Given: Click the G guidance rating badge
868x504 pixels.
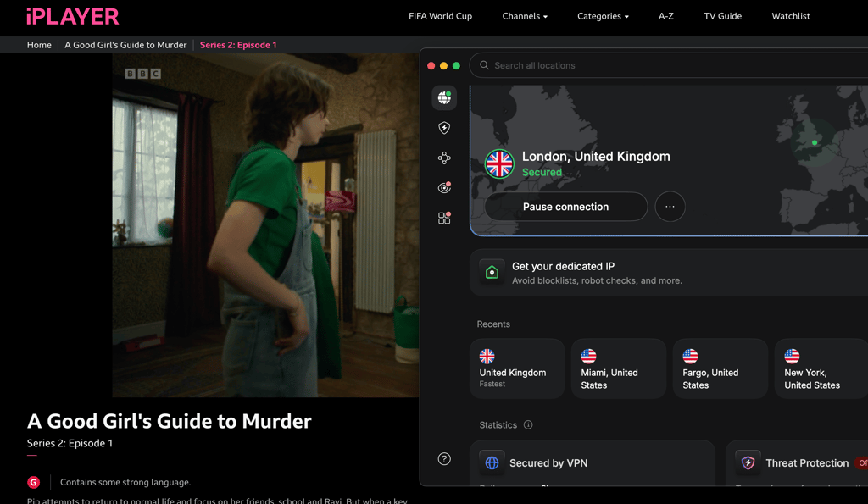Looking at the screenshot, I should pyautogui.click(x=33, y=483).
